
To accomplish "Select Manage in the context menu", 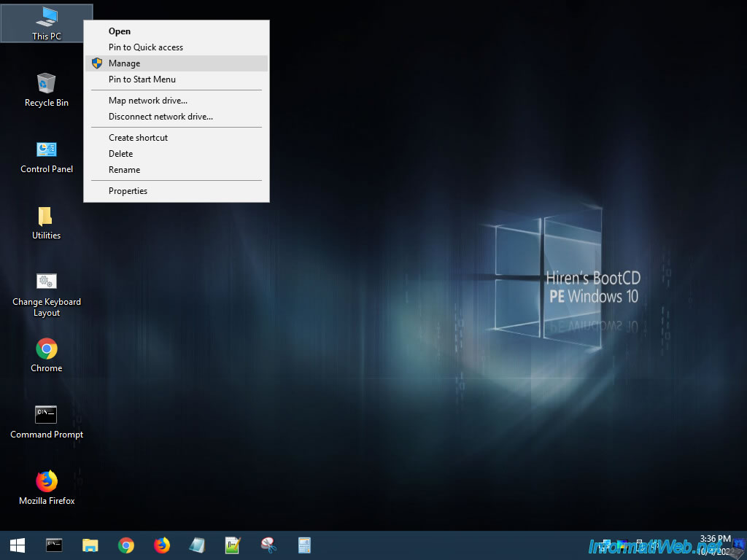I will [x=177, y=63].
